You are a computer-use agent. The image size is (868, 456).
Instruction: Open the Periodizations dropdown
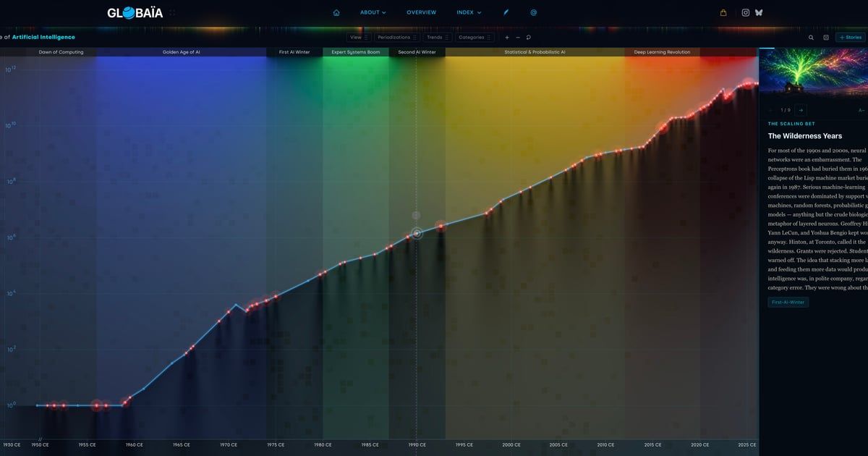click(397, 37)
